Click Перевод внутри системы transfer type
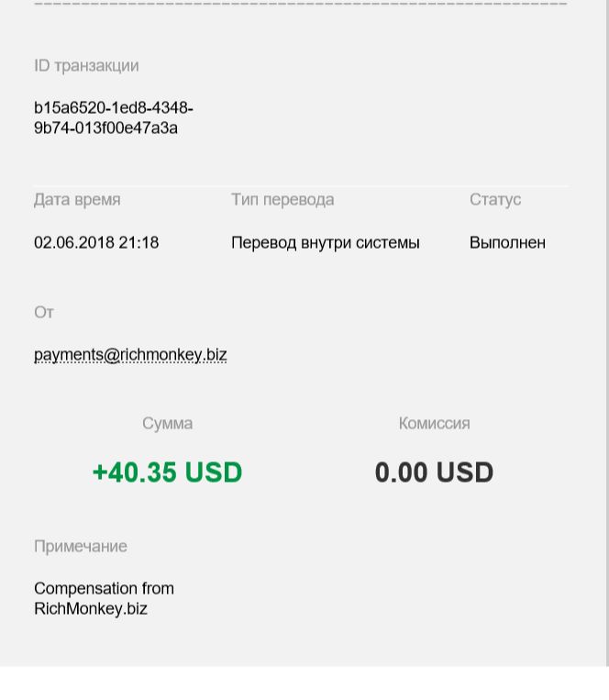The width and height of the screenshot is (609, 700). 326,243
